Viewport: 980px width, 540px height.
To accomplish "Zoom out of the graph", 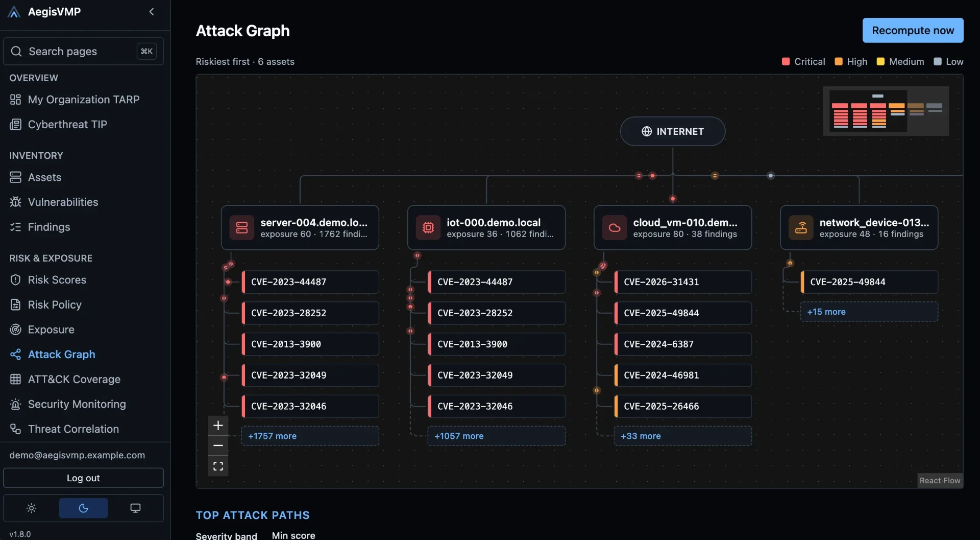I will [218, 445].
